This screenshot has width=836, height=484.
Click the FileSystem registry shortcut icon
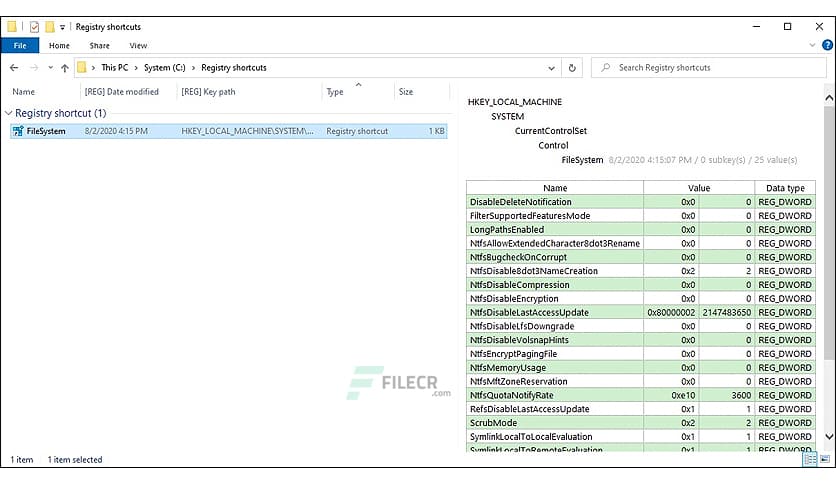coord(18,131)
